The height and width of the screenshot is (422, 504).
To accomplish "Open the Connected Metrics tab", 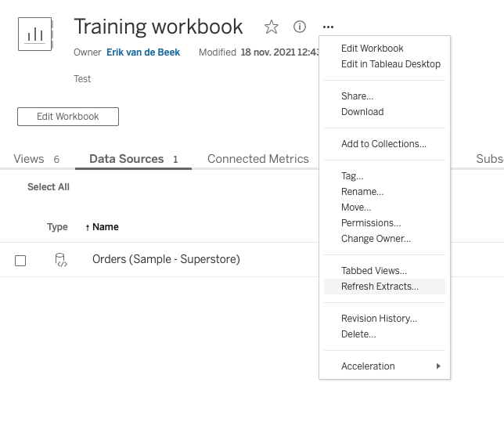I will [257, 159].
